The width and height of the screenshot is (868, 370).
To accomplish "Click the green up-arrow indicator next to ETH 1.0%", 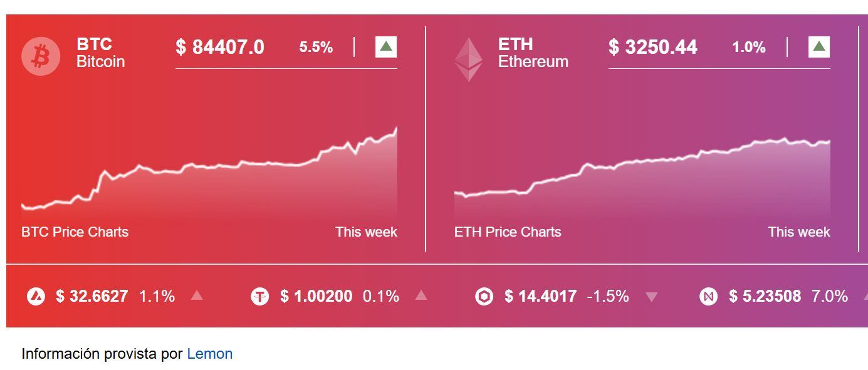I will [x=819, y=46].
